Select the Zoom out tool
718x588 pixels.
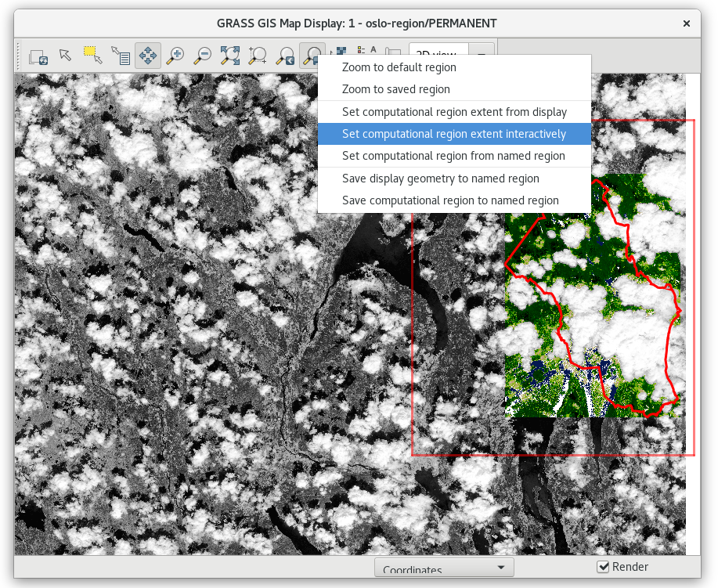click(203, 56)
